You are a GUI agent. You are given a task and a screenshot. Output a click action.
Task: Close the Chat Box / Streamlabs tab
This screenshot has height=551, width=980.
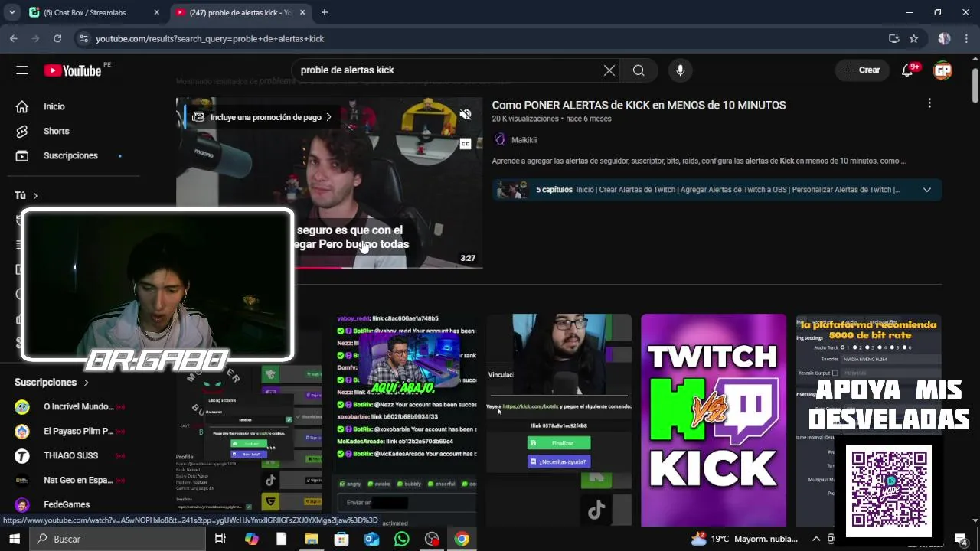click(x=156, y=12)
